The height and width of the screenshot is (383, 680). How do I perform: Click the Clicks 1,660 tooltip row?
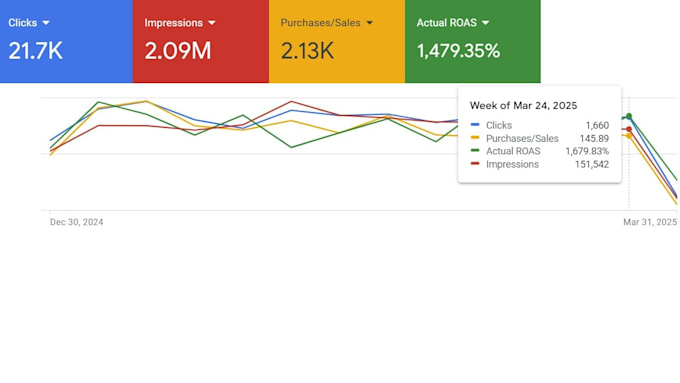click(x=540, y=125)
